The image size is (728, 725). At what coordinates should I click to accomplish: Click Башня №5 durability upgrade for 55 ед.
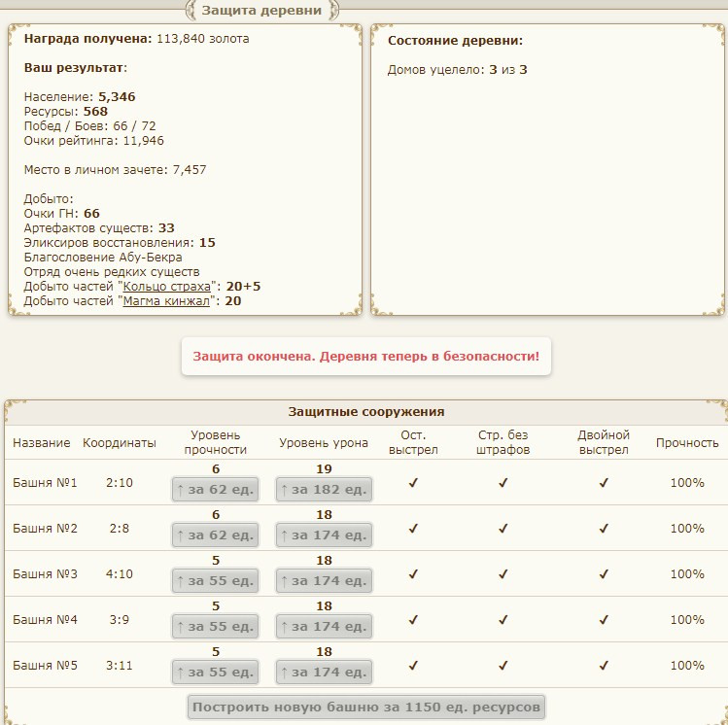coord(216,673)
